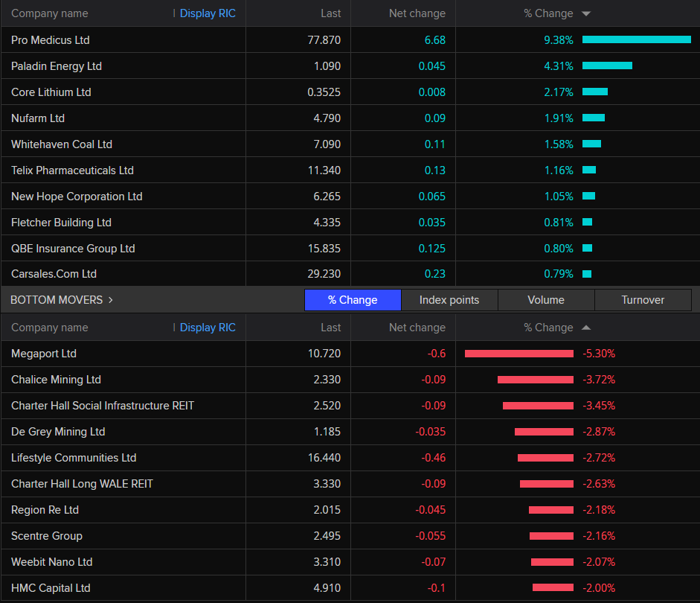This screenshot has height=603, width=700.
Task: Open Megaport Ltd in bottom movers
Action: pyautogui.click(x=44, y=354)
